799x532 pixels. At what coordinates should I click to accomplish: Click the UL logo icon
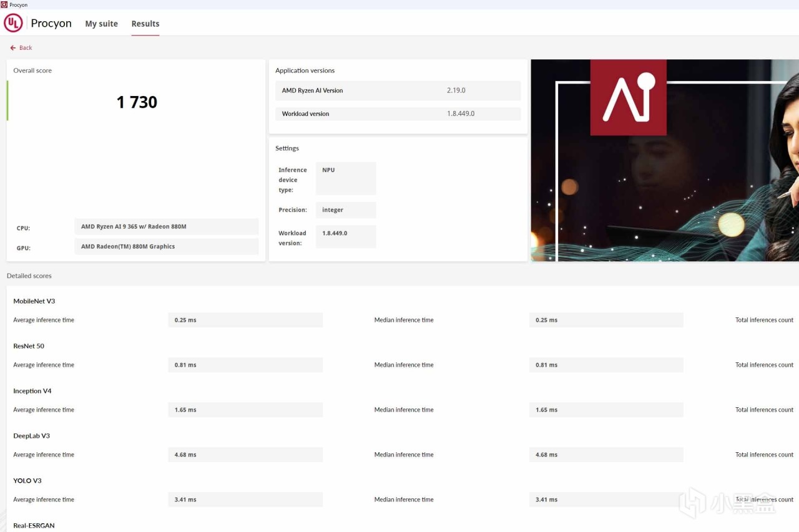(x=13, y=23)
